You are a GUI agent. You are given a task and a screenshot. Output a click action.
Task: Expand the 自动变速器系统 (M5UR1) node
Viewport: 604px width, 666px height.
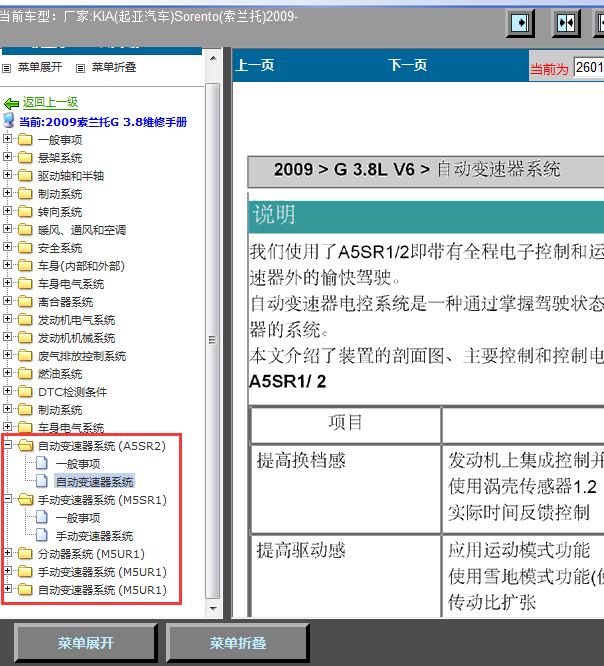[x=7, y=589]
